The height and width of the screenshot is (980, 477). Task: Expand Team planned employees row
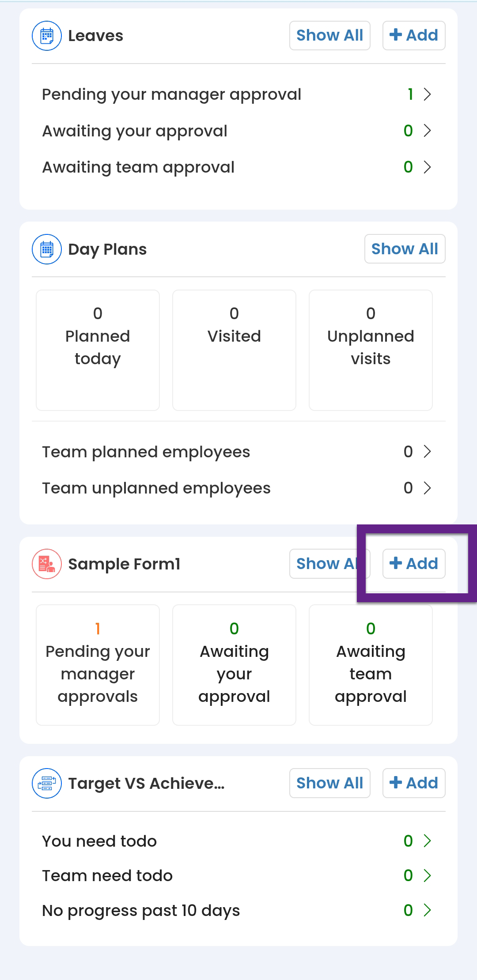tap(427, 452)
